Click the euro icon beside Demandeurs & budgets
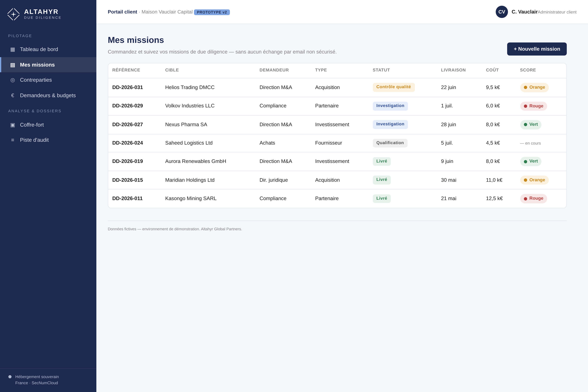This screenshot has height=392, width=588. [x=12, y=96]
